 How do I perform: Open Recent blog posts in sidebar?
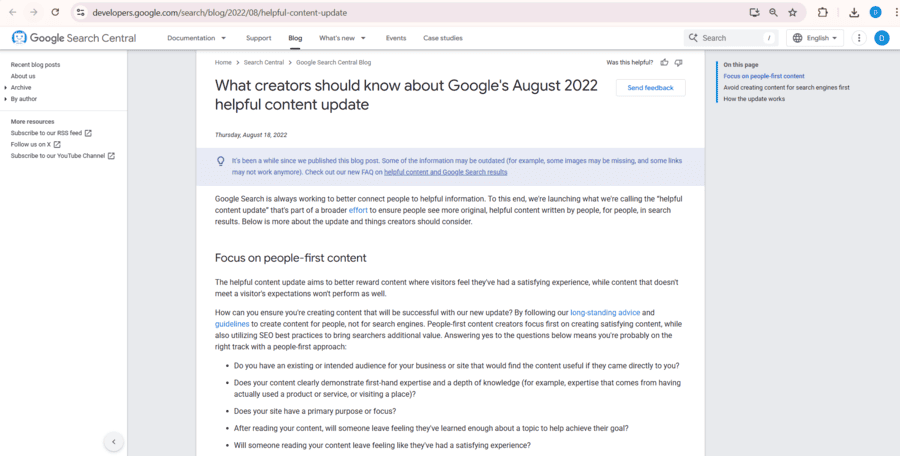(35, 64)
